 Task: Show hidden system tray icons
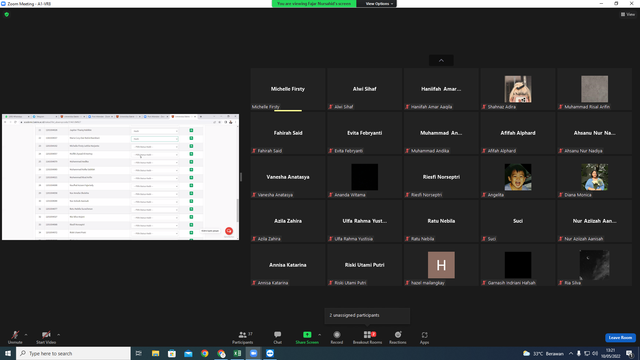571,353
